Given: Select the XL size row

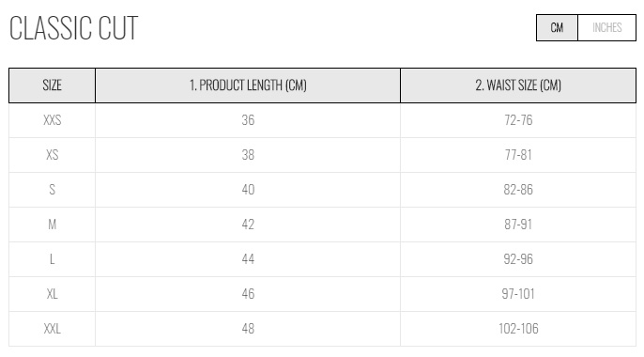Looking at the screenshot, I should click(x=322, y=294).
